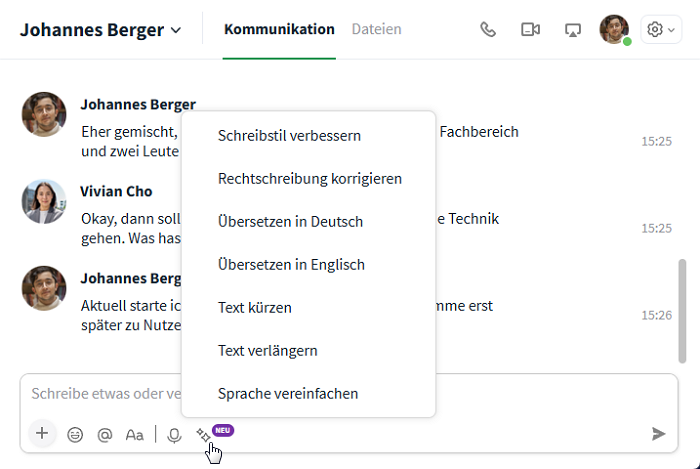Switch to the Kommunikation tab
Viewport: 700px width, 469px height.
coord(279,29)
